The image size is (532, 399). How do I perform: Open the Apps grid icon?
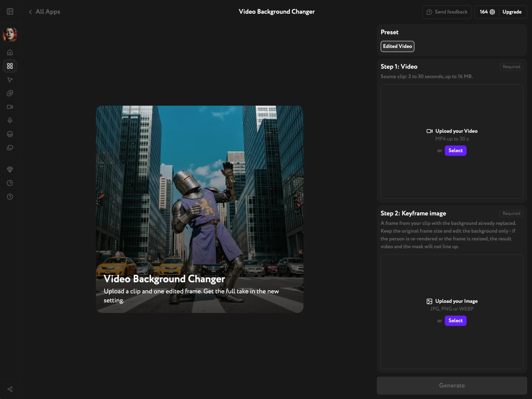tap(10, 66)
